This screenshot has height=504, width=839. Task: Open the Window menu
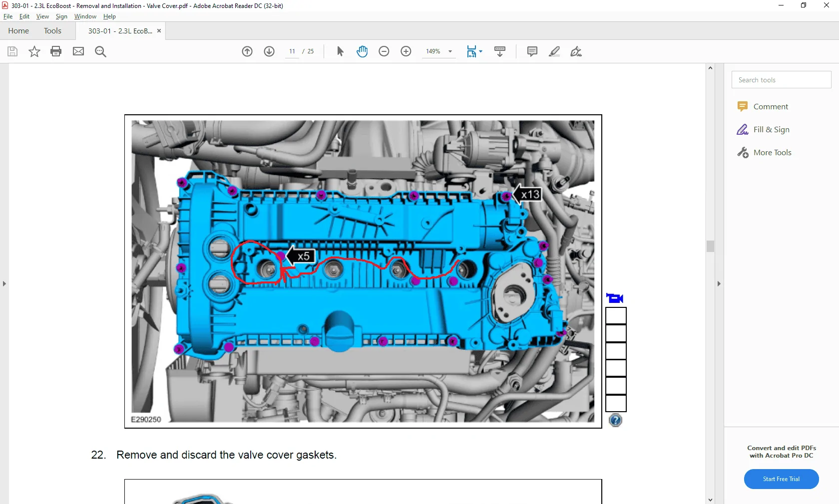tap(85, 16)
